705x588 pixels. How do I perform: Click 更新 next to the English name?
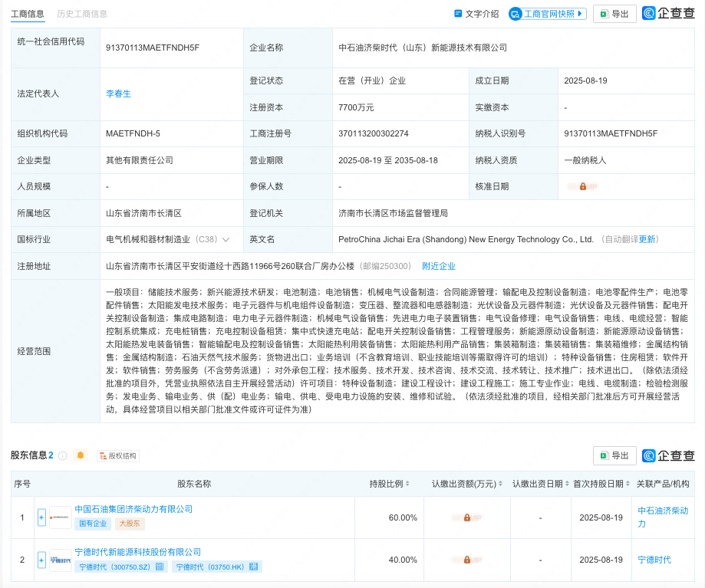pos(647,239)
